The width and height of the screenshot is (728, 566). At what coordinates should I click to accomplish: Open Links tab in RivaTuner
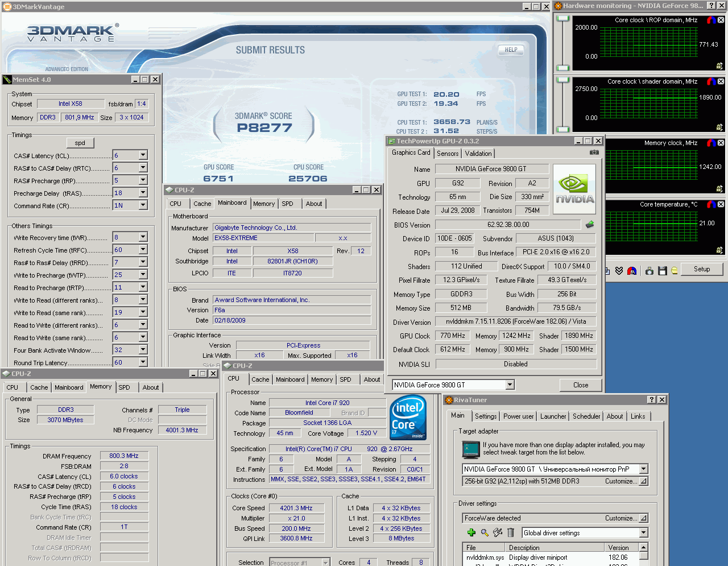(x=638, y=416)
